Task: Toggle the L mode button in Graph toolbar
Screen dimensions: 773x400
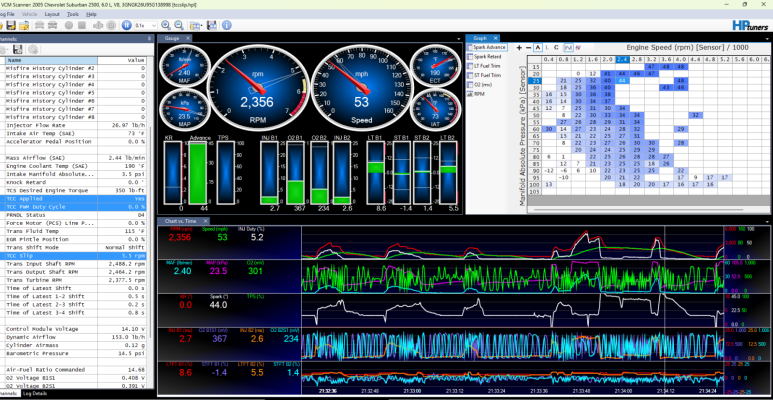Action: tap(547, 48)
